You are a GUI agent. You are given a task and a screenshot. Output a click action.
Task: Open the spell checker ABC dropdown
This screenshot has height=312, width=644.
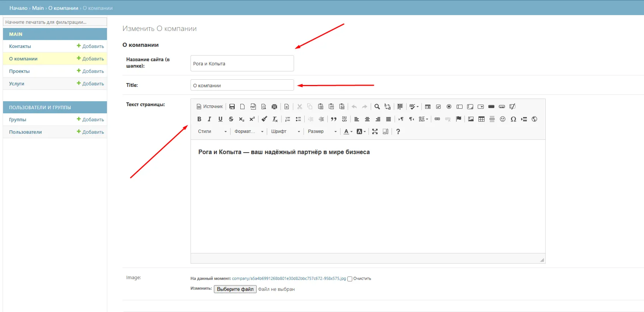pos(414,107)
